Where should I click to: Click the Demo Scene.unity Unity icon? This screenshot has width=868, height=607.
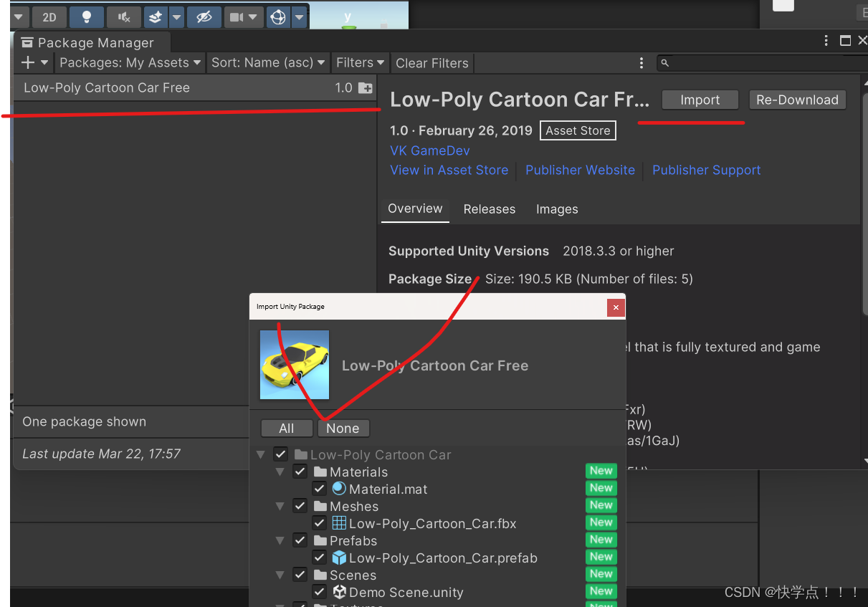pos(339,592)
